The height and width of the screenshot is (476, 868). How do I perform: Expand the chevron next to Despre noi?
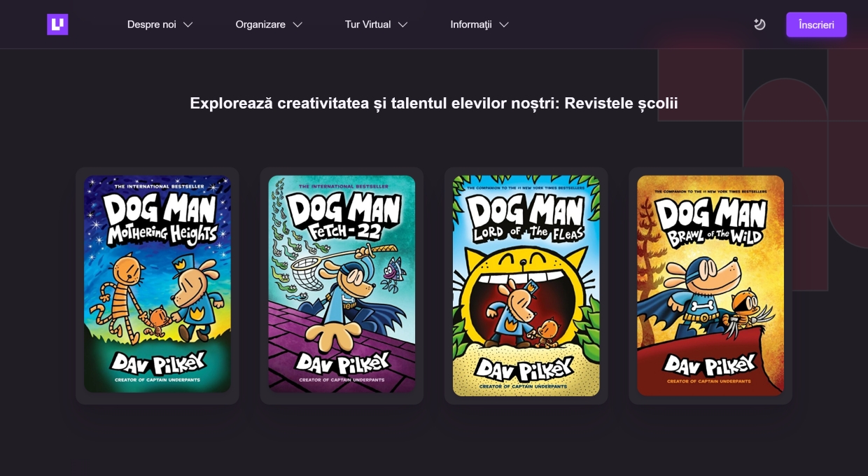188,24
